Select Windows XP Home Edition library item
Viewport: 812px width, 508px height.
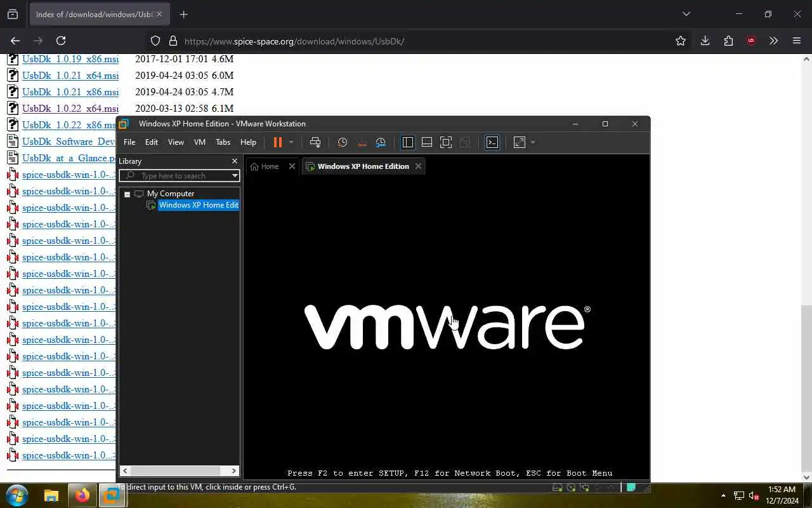[x=199, y=205]
